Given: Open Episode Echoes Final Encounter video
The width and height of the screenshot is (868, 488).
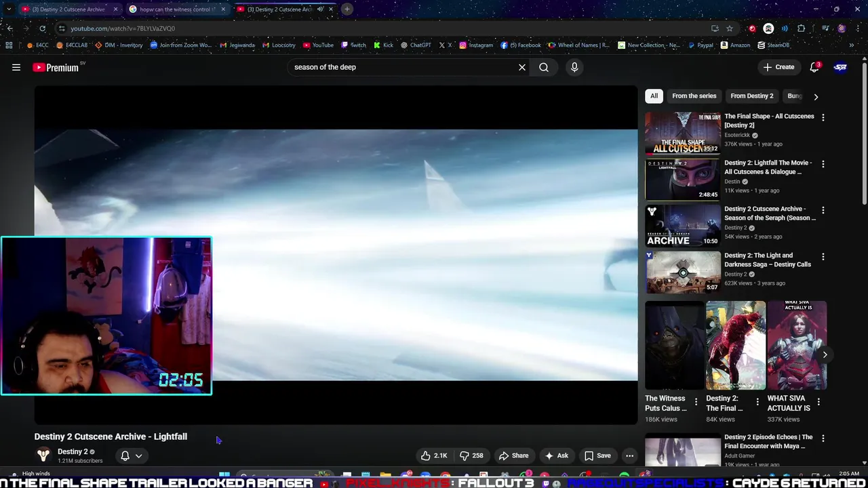Looking at the screenshot, I should click(768, 442).
